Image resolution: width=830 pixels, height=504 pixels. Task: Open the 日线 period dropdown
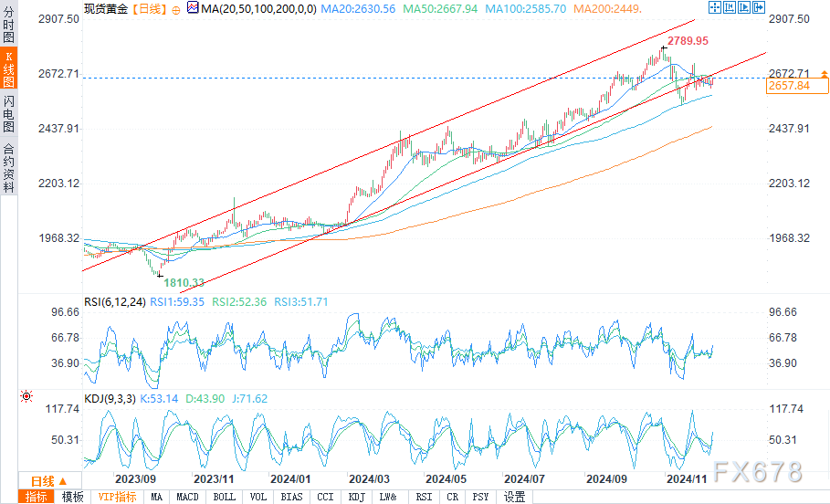tap(48, 480)
